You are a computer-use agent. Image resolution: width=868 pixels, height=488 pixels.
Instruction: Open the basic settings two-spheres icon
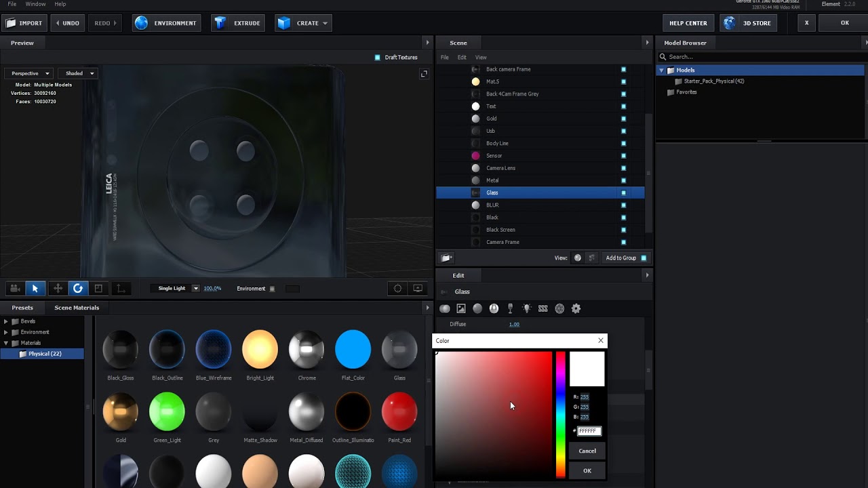pos(445,308)
